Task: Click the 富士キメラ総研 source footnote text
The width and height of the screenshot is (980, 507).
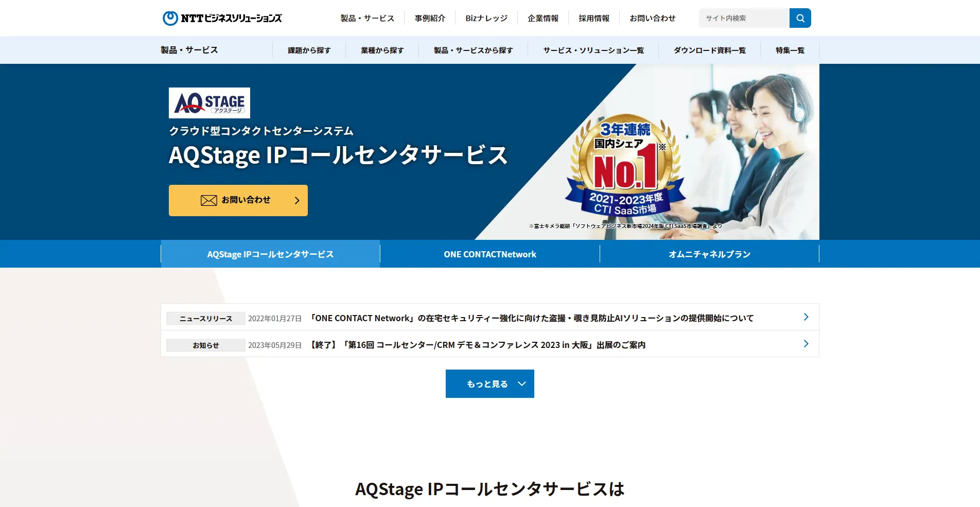Action: pyautogui.click(x=625, y=226)
